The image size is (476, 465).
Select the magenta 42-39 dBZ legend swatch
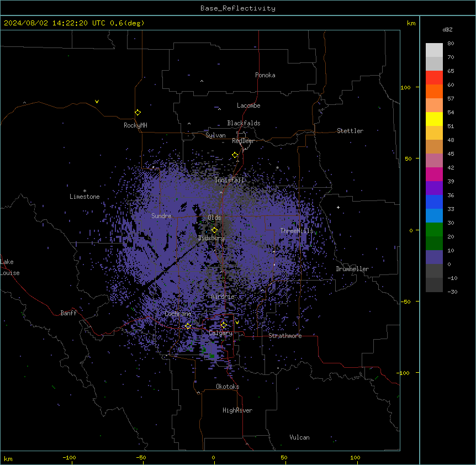[x=434, y=174]
